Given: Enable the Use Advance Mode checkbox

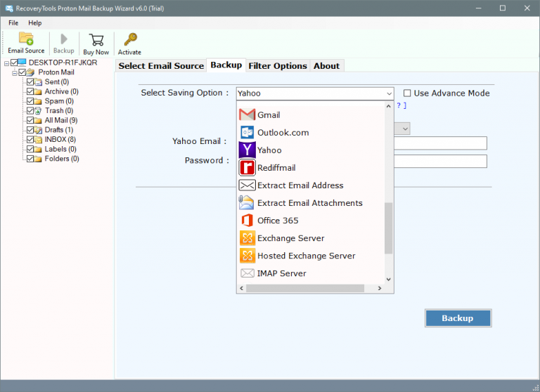Looking at the screenshot, I should pyautogui.click(x=407, y=93).
